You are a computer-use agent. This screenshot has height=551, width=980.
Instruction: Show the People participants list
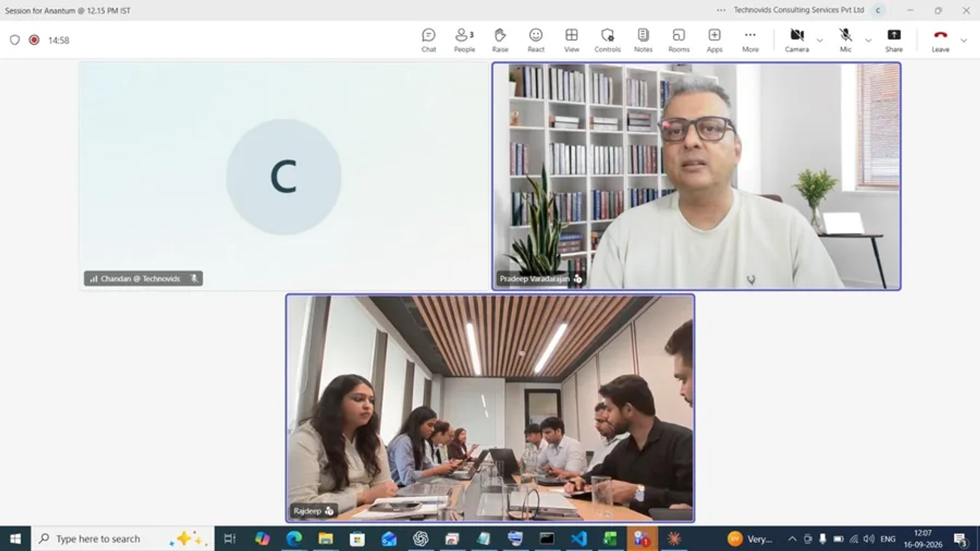pyautogui.click(x=464, y=40)
